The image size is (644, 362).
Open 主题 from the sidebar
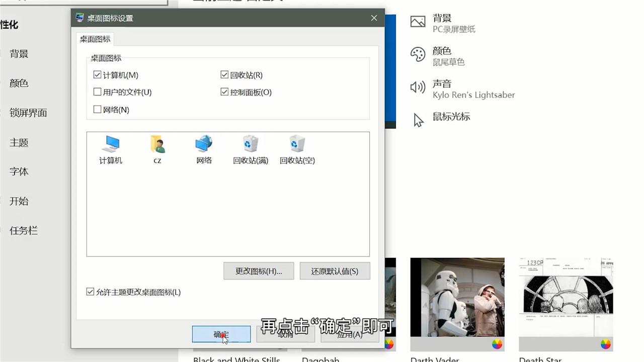tap(19, 142)
